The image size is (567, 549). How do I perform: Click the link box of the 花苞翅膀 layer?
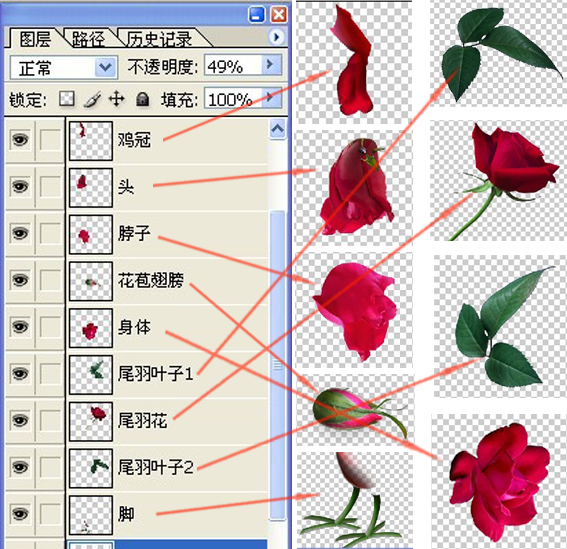tap(50, 280)
